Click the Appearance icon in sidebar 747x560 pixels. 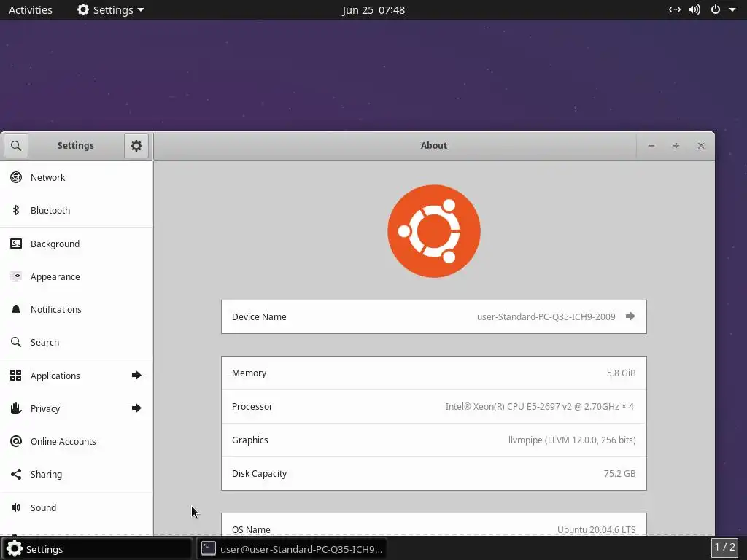coord(16,276)
